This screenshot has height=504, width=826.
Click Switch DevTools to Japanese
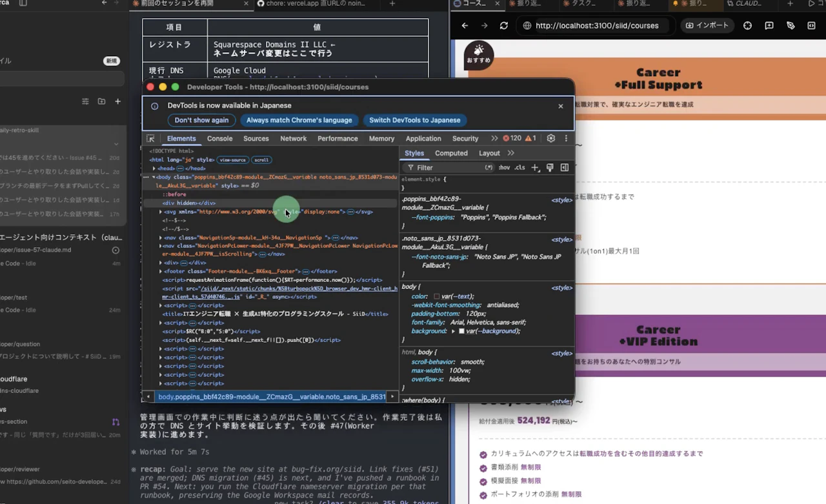pyautogui.click(x=415, y=120)
